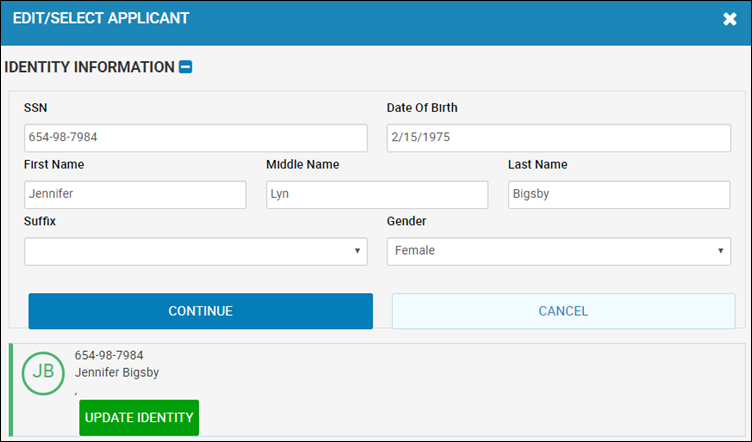Click the blue Continue button

tap(200, 311)
